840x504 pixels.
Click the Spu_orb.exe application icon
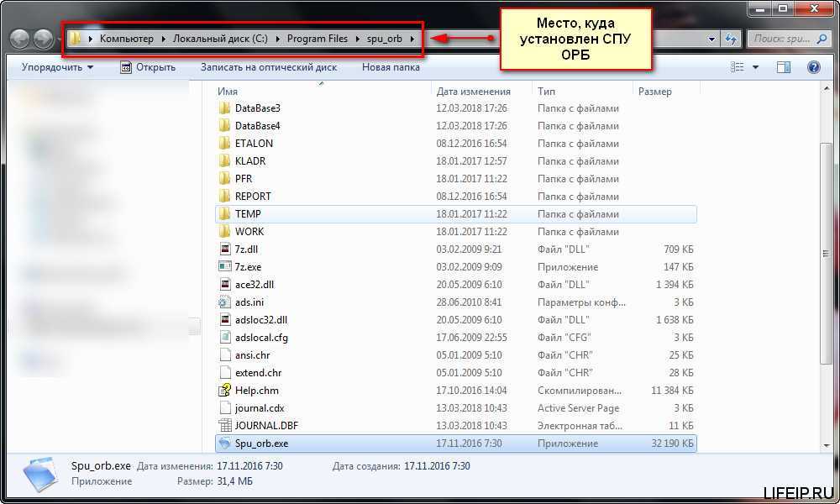224,444
